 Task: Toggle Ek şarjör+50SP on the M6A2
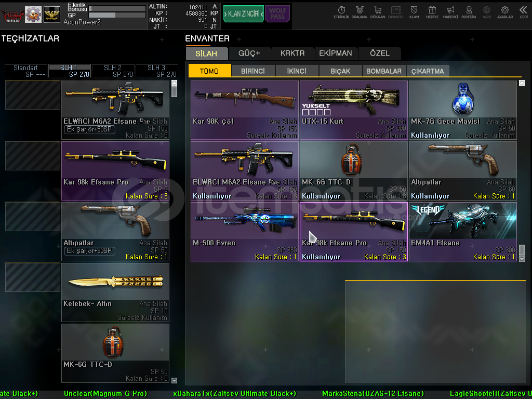[89, 129]
